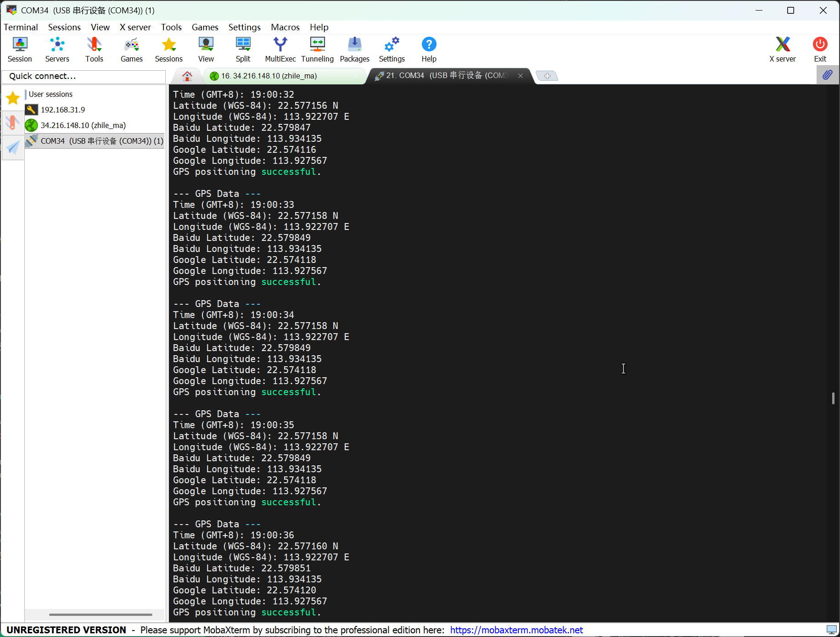Click the Sessions star toolbar icon

click(169, 50)
